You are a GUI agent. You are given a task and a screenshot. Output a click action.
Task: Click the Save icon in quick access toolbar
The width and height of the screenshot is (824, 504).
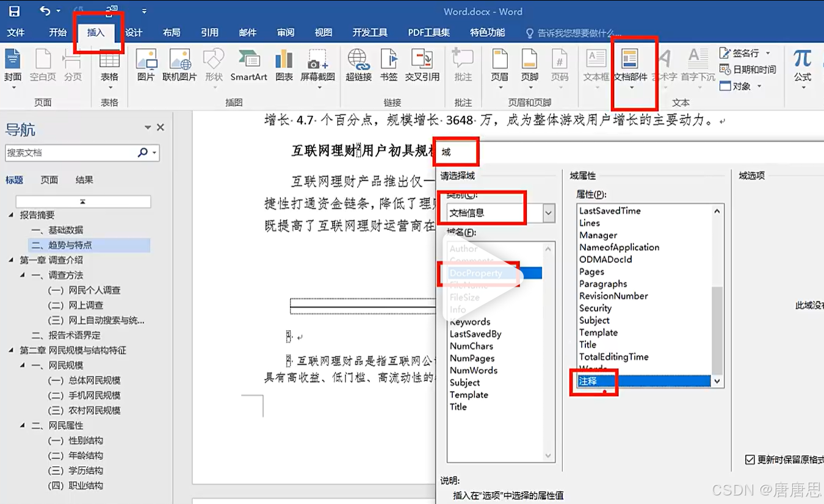pos(13,11)
